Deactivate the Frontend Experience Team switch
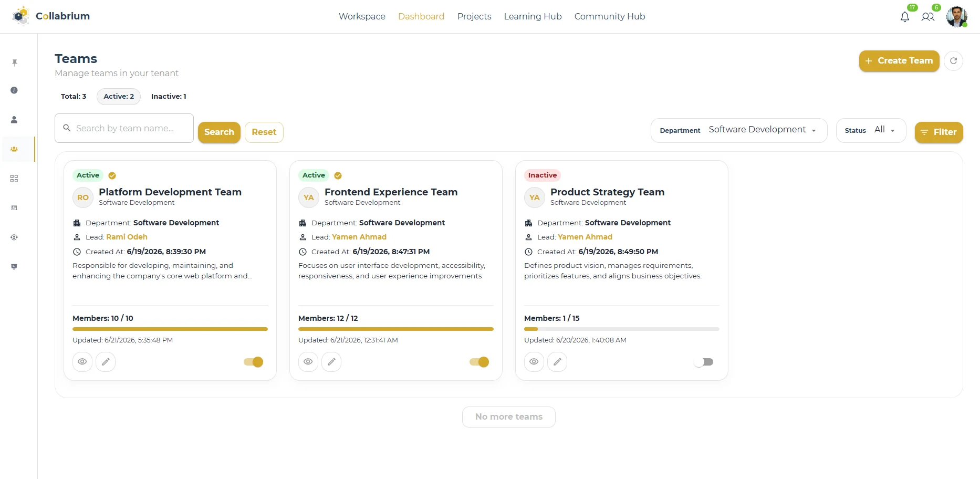 pos(479,362)
